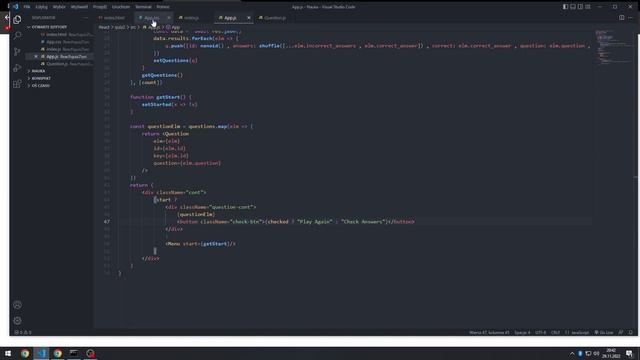Click the errors and warnings status indicator
Viewport: 640px width, 360px height.
point(23,332)
